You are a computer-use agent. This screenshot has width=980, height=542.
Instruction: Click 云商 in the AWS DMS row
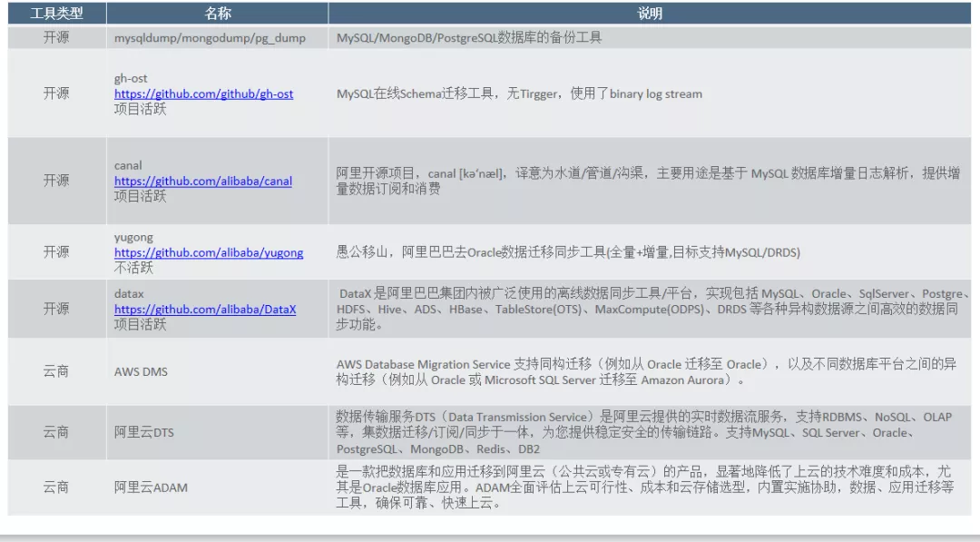coord(56,371)
